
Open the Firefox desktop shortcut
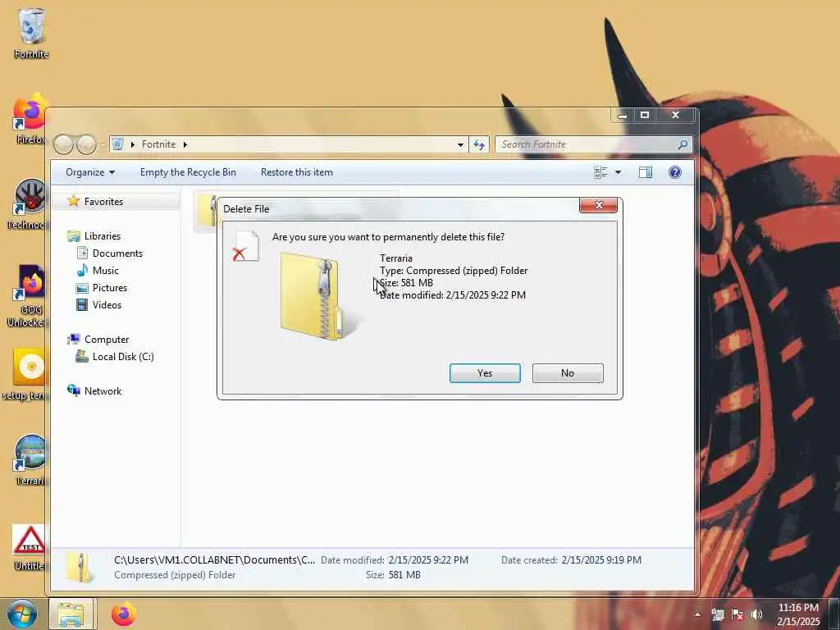[x=30, y=119]
